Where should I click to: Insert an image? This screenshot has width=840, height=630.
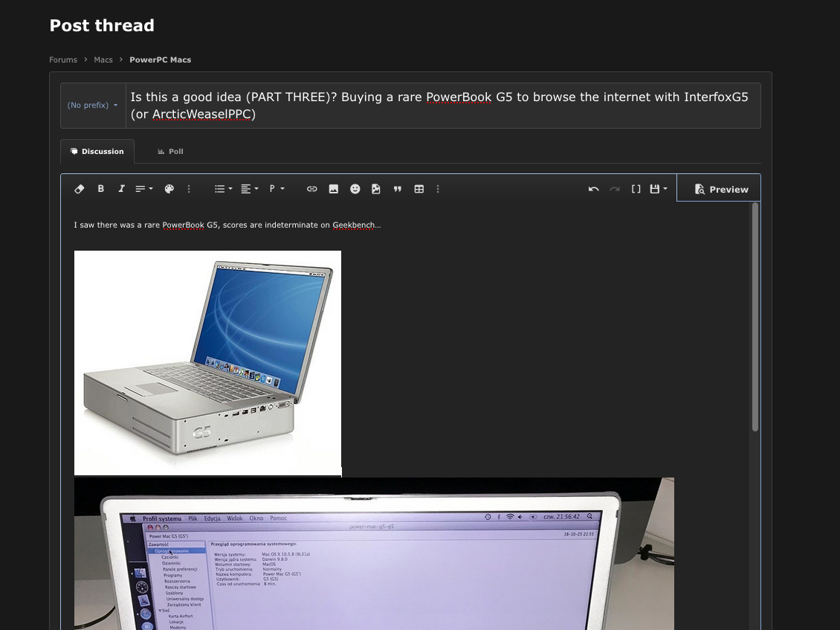click(x=333, y=189)
